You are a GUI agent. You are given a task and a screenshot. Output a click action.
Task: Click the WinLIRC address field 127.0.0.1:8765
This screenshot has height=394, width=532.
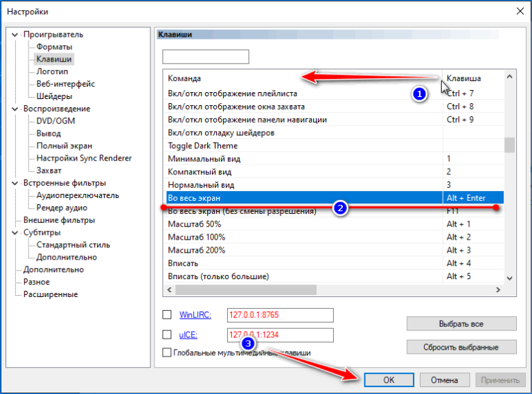281,315
